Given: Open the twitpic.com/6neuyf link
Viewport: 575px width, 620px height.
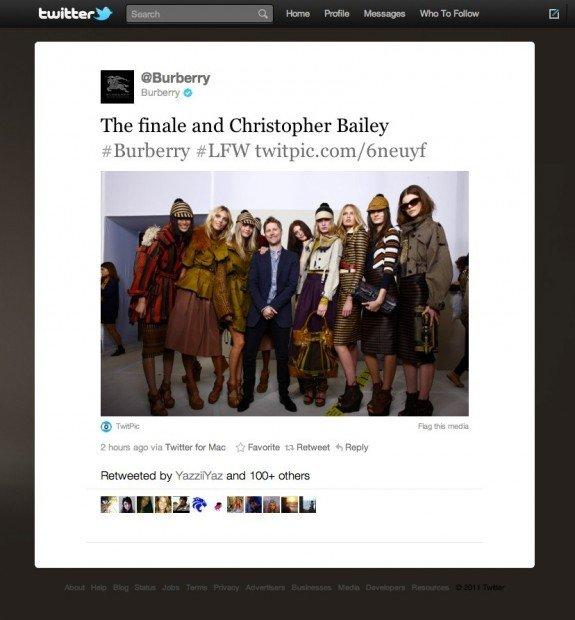Looking at the screenshot, I should click(340, 151).
